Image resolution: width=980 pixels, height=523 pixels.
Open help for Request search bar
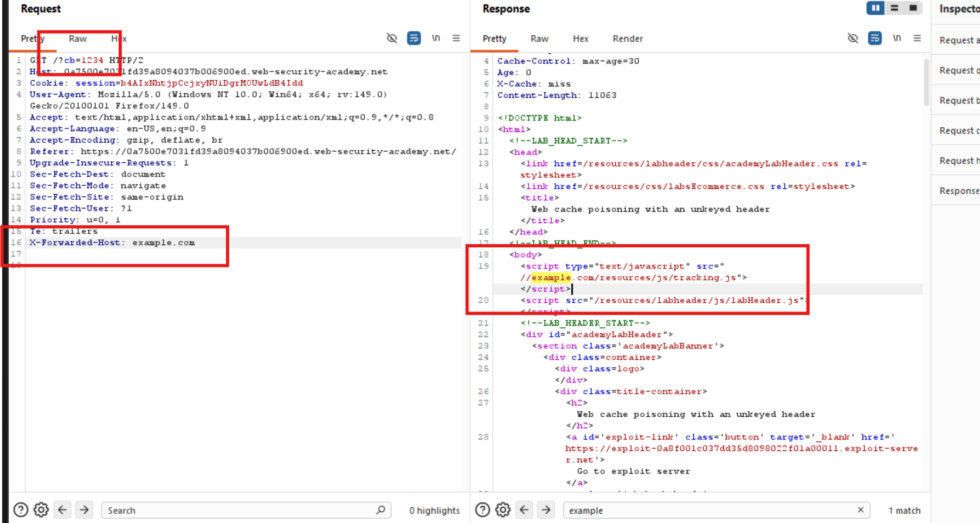pos(21,510)
